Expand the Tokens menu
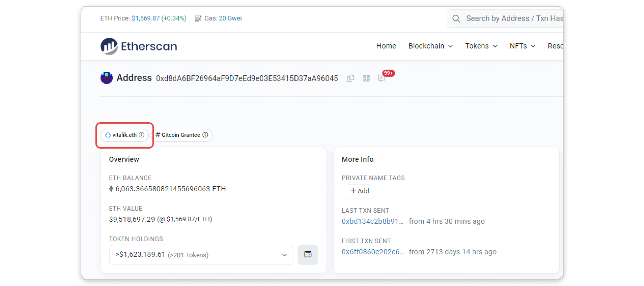Viewport: 644px width, 286px height. pos(481,46)
